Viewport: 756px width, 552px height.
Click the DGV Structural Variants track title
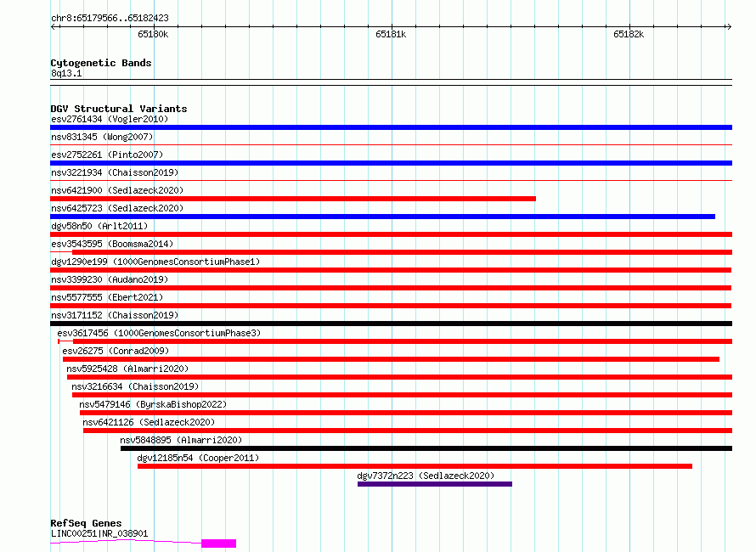[119, 109]
